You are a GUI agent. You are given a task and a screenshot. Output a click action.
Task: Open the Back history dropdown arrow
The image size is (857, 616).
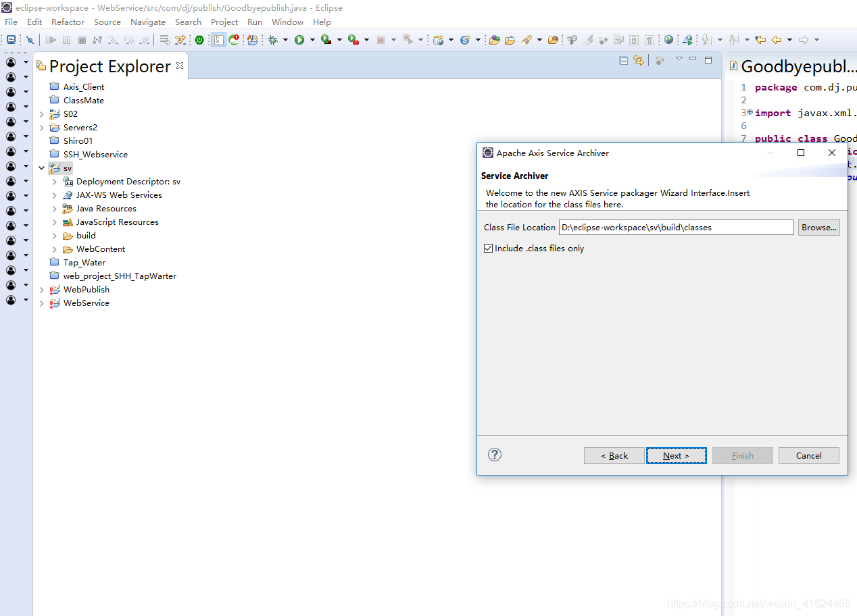tap(789, 40)
